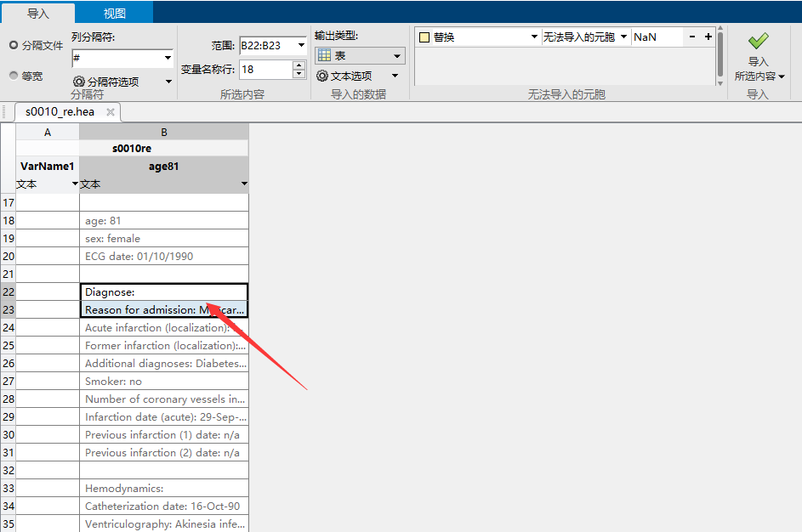Click the VarName1 variable name cell

click(x=47, y=166)
